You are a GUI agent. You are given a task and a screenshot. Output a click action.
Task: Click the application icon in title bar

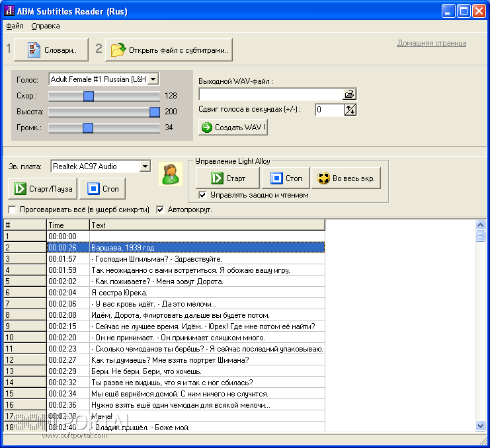pyautogui.click(x=9, y=11)
